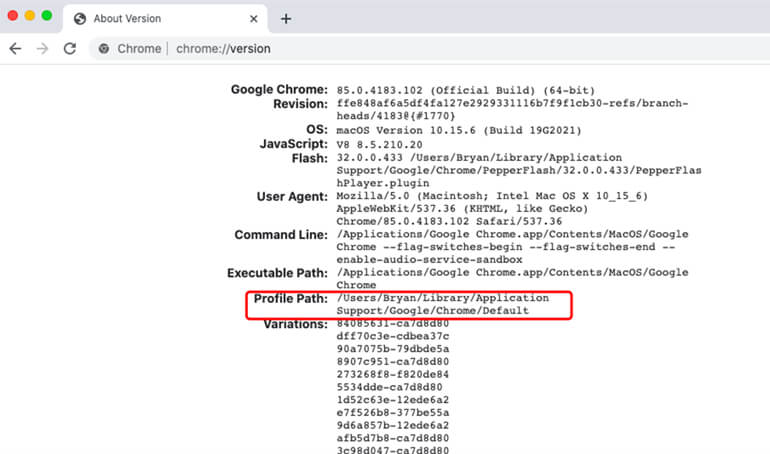Image resolution: width=770 pixels, height=454 pixels.
Task: Click the enable-audio-service-sandbox text
Action: [x=429, y=260]
